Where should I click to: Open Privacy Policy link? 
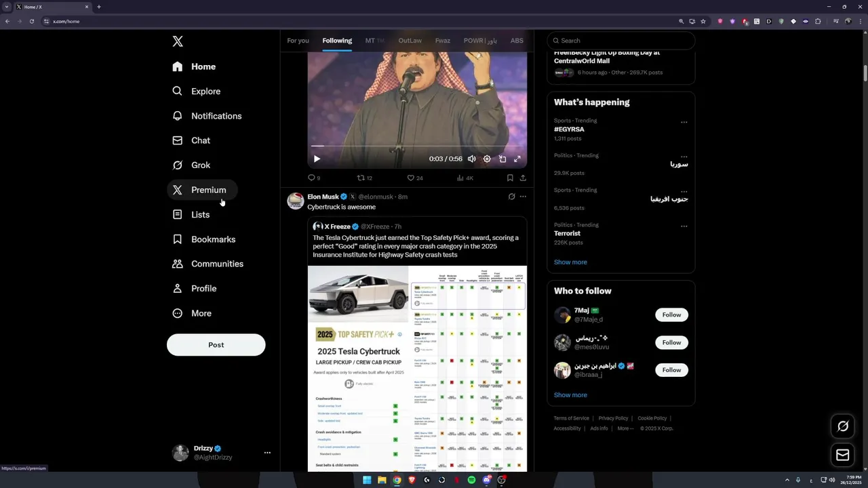(613, 418)
